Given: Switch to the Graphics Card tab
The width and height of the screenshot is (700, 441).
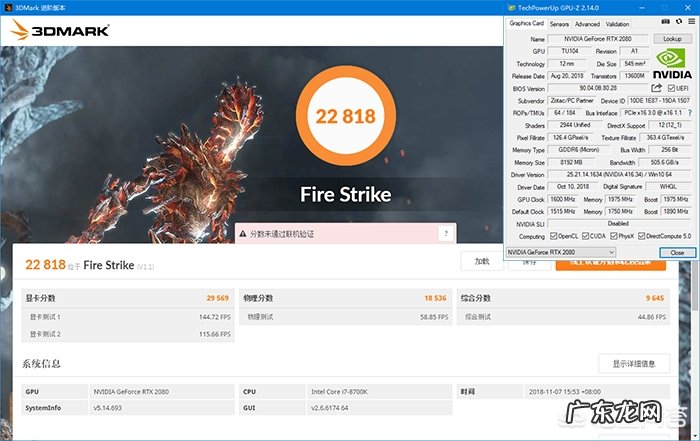Looking at the screenshot, I should click(526, 23).
